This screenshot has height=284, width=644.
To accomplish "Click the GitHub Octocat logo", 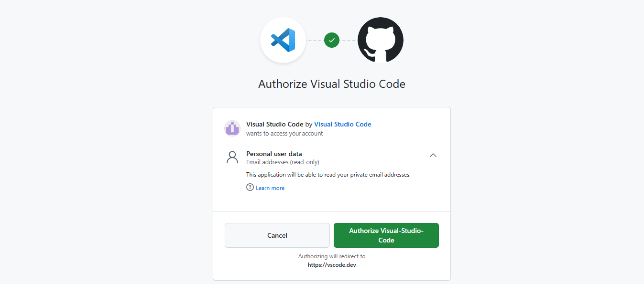I will (x=381, y=40).
